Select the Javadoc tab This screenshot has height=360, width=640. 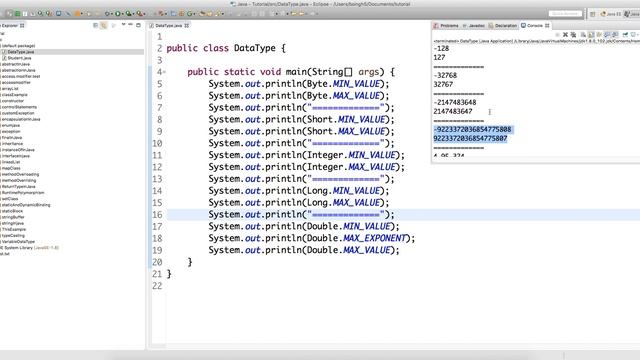(x=473, y=25)
